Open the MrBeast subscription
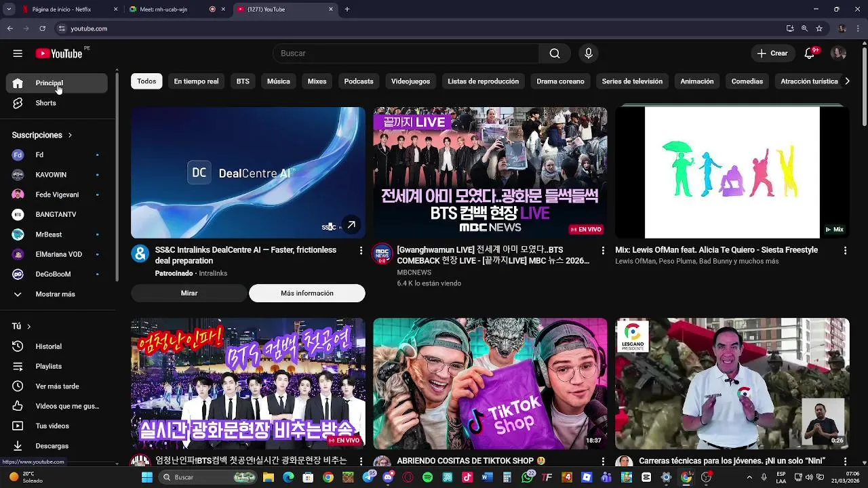Viewport: 868px width, 488px height. coord(57,235)
